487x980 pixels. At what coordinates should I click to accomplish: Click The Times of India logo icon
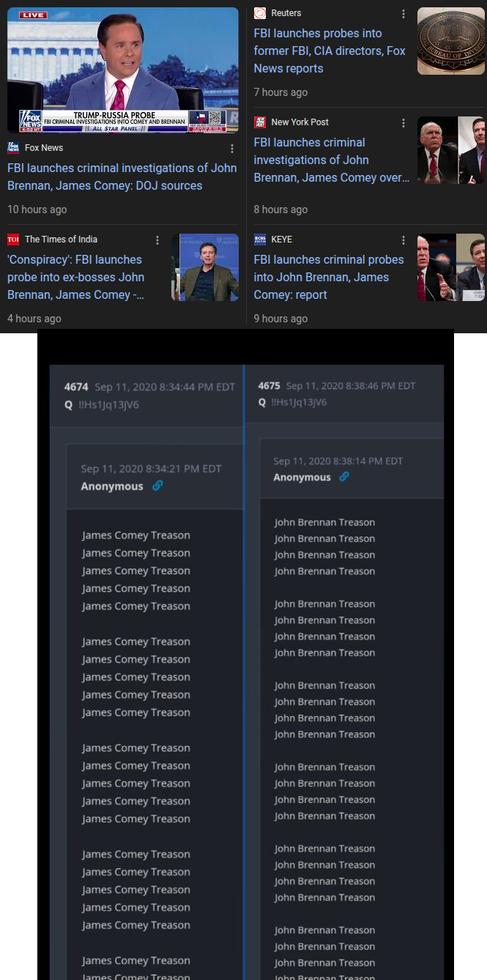[13, 240]
